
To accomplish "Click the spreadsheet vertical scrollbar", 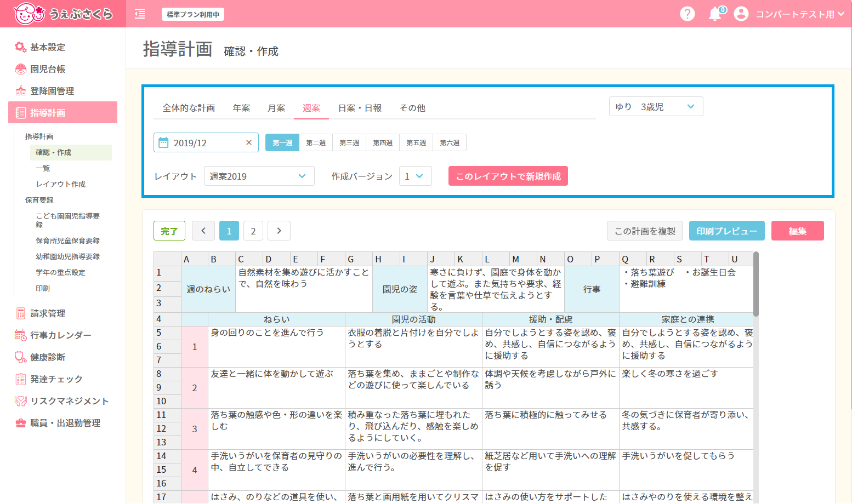I will (756, 284).
